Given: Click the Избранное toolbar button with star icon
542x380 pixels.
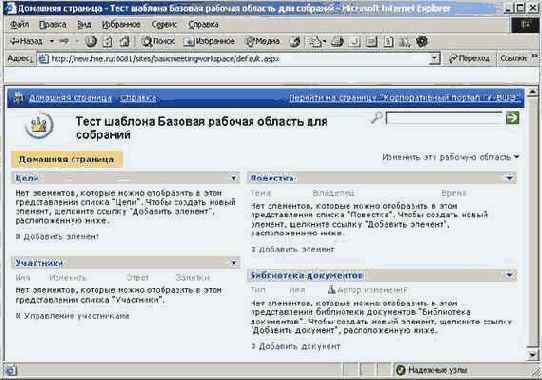Looking at the screenshot, I should click(x=209, y=41).
